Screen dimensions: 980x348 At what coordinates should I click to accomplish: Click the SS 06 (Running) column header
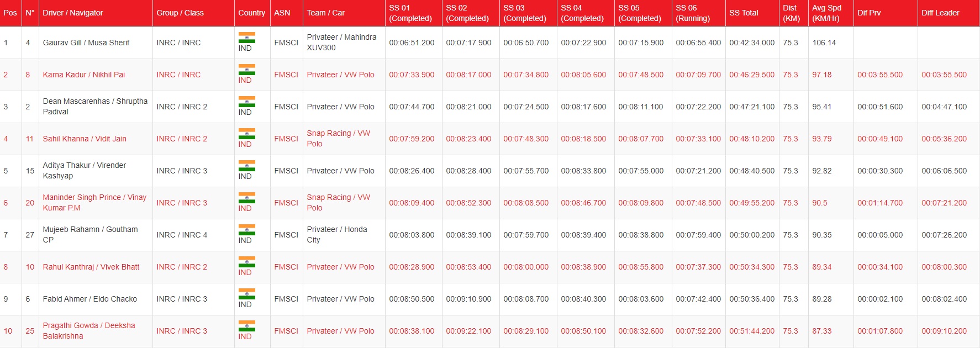(x=693, y=13)
